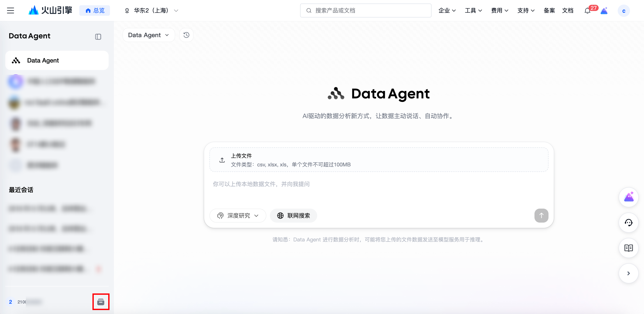Collapse floating widgets with right chevron
Screen dimensions: 644x314
(628, 273)
